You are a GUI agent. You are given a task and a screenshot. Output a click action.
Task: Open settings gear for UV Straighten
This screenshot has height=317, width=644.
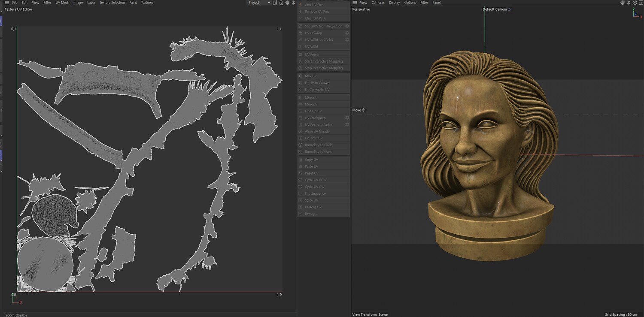tap(347, 118)
